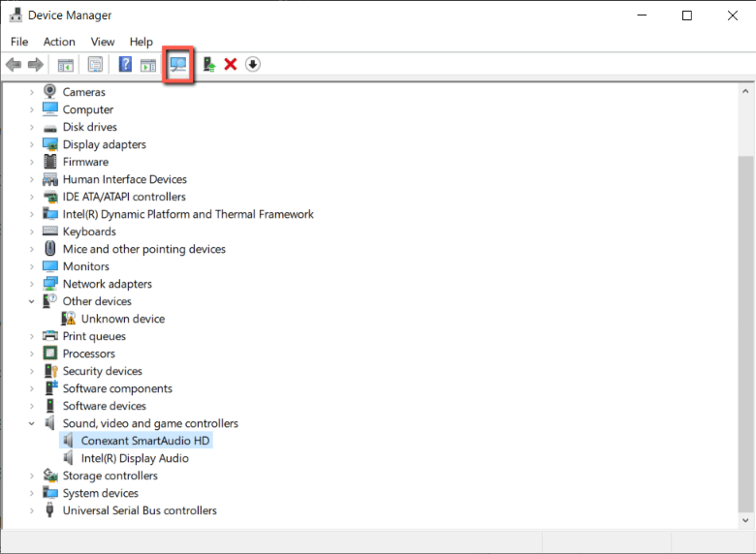
Task: Select the Software devices label
Action: coord(104,406)
